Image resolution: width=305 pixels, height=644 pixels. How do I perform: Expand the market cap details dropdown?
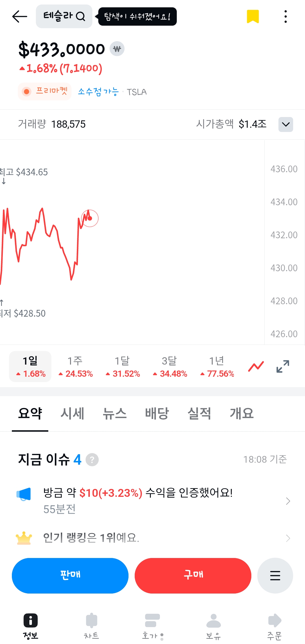286,124
